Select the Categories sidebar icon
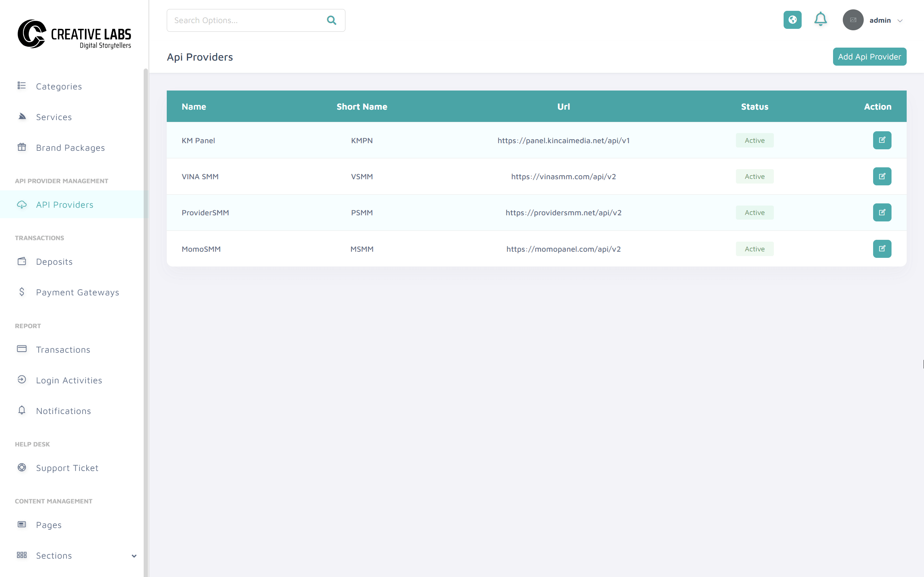The image size is (924, 577). click(22, 86)
